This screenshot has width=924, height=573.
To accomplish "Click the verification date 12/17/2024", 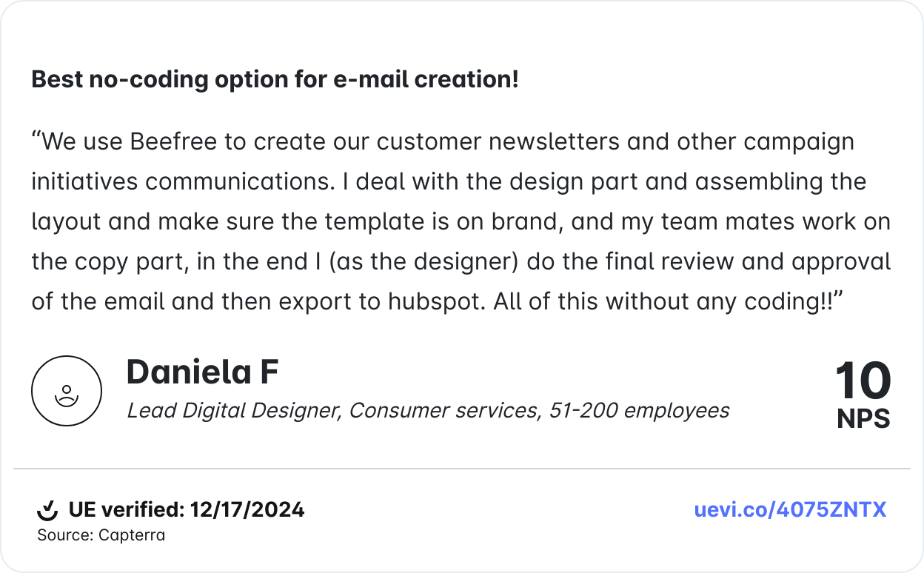I will (247, 510).
